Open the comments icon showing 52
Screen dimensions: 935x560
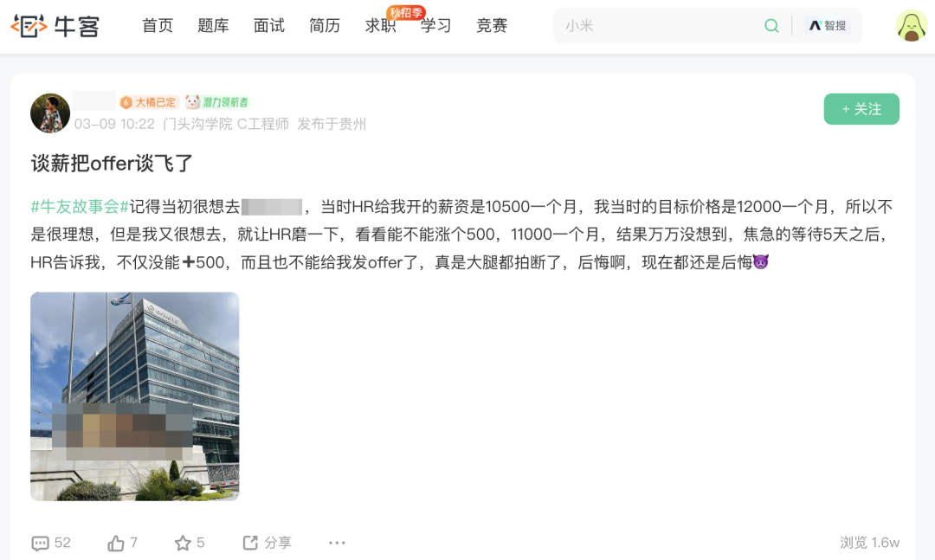(40, 543)
